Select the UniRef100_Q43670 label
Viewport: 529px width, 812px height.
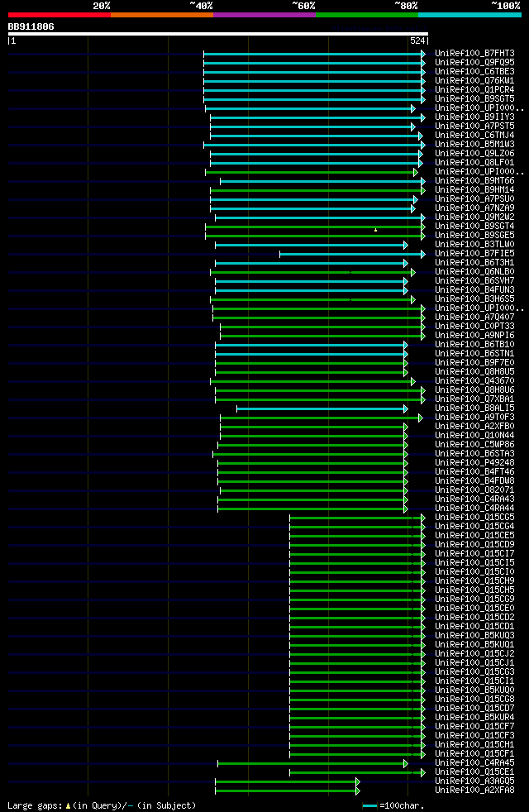474,380
